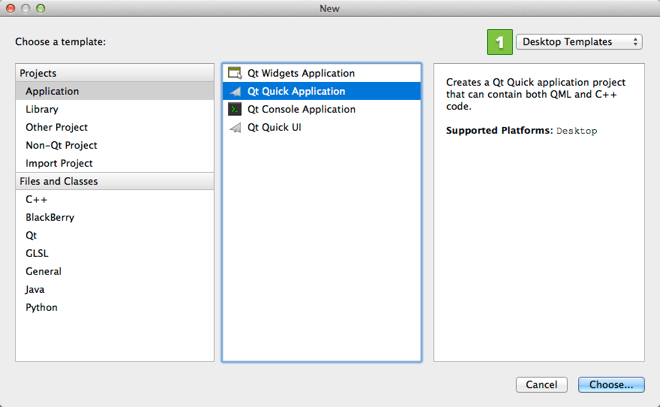Select Qt file category
Image resolution: width=660 pixels, height=407 pixels.
click(32, 235)
